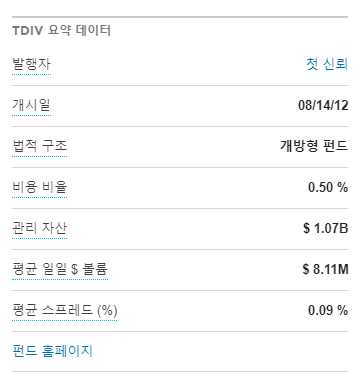Click the 평균 일일 $ 볼륨 label
The width and height of the screenshot is (361, 391).
(x=60, y=269)
